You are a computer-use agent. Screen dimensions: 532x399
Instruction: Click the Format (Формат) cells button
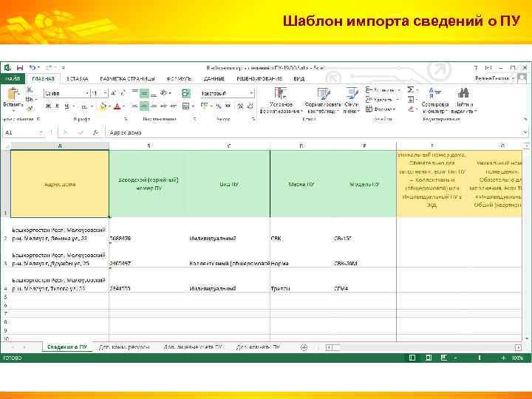pyautogui.click(x=381, y=109)
